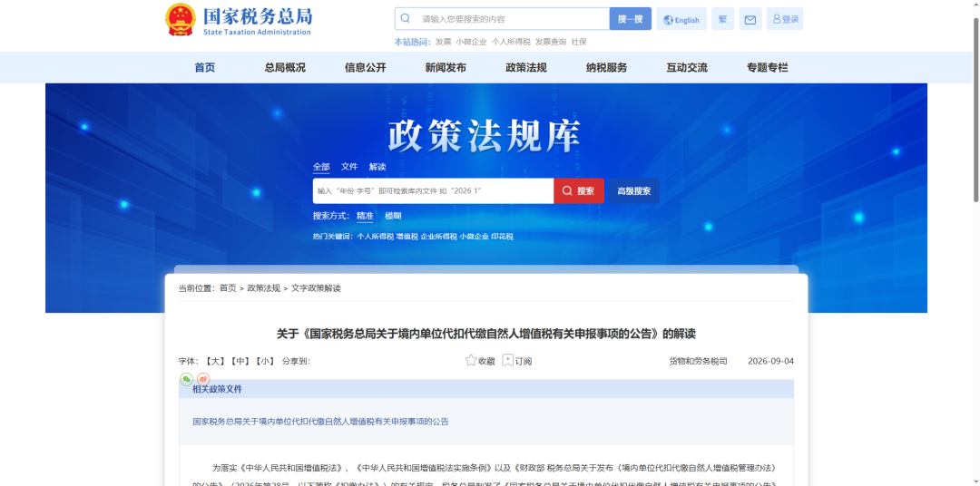Image resolution: width=980 pixels, height=486 pixels.
Task: Share via the green WeChat icon
Action: point(186,379)
